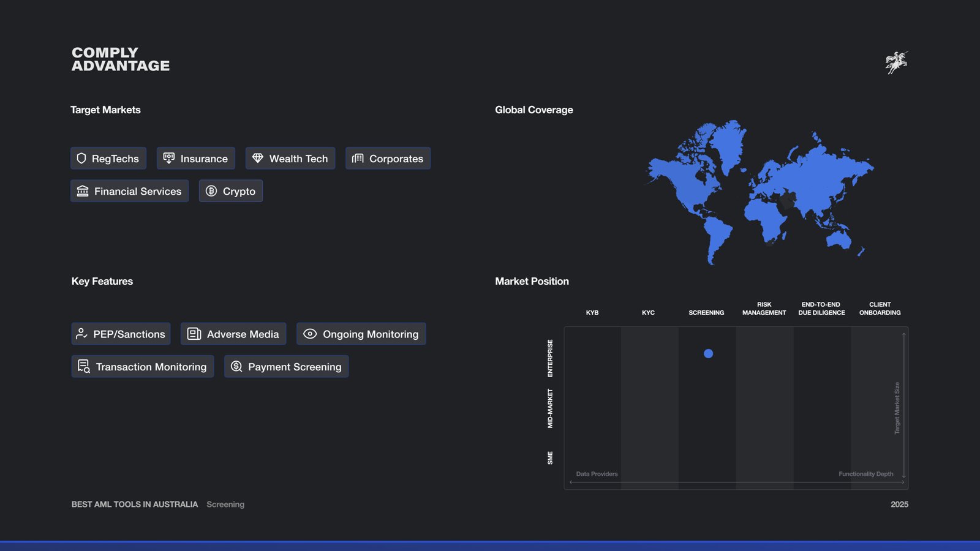Click the horse rider logo top right

tap(896, 62)
